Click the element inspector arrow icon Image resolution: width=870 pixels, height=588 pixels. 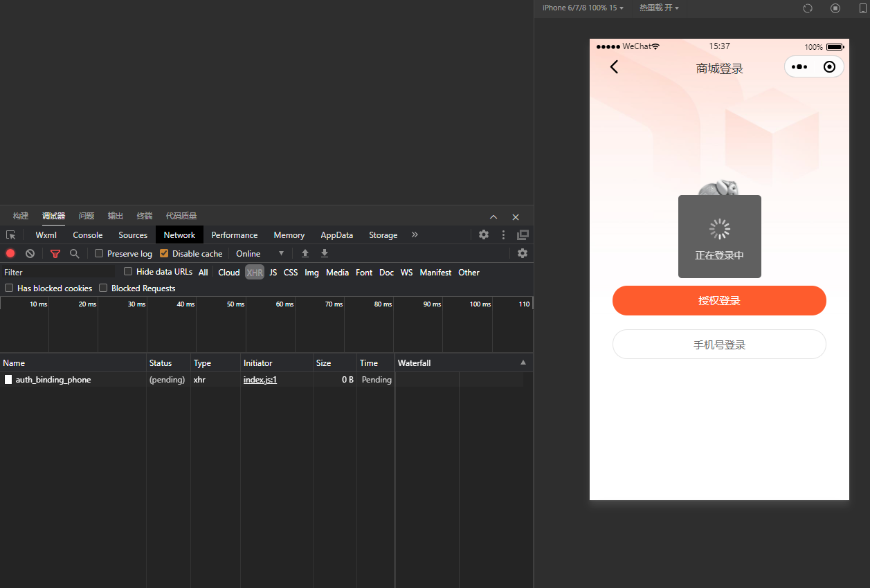[x=10, y=235]
